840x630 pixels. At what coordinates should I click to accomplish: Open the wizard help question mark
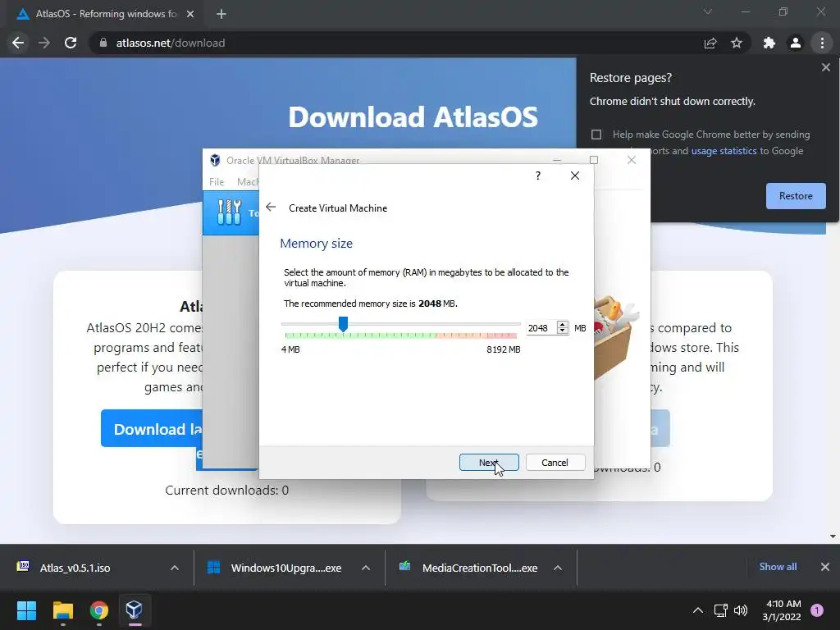click(x=538, y=176)
